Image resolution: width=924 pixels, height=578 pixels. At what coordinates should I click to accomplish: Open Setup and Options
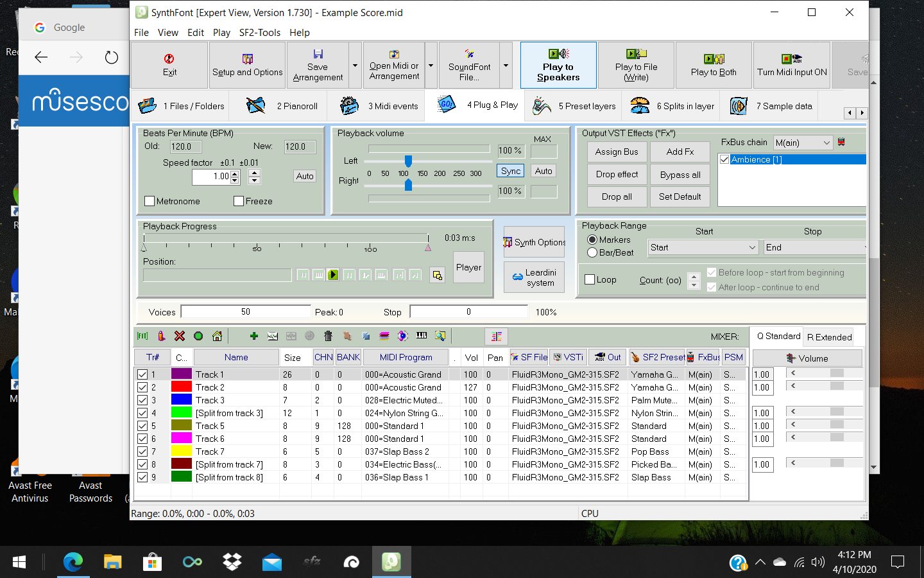(247, 65)
